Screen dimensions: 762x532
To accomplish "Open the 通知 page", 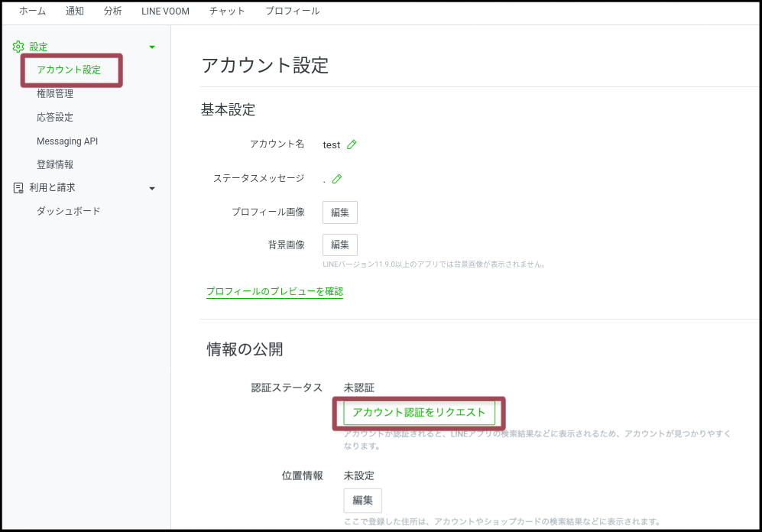I will [74, 11].
